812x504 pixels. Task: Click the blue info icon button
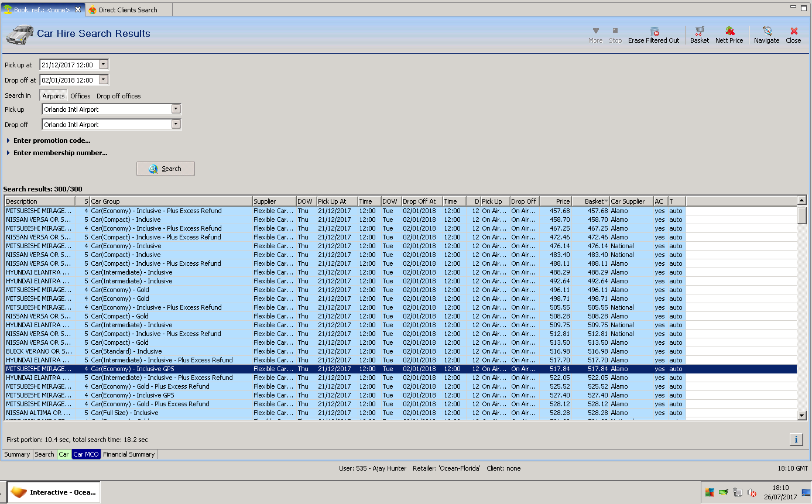(796, 440)
